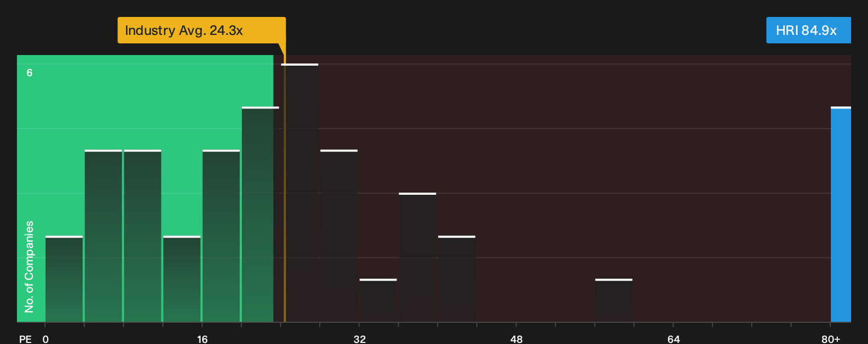Click the '6' y-axis value
The height and width of the screenshot is (344, 868).
click(x=30, y=73)
